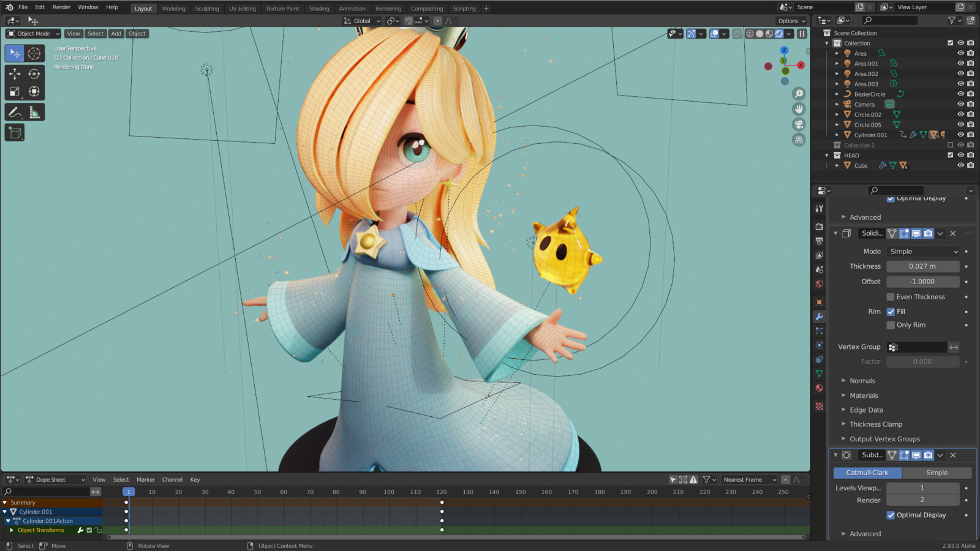Open Nearest Frame snapping dropdown
Image resolution: width=980 pixels, height=551 pixels.
pos(750,480)
